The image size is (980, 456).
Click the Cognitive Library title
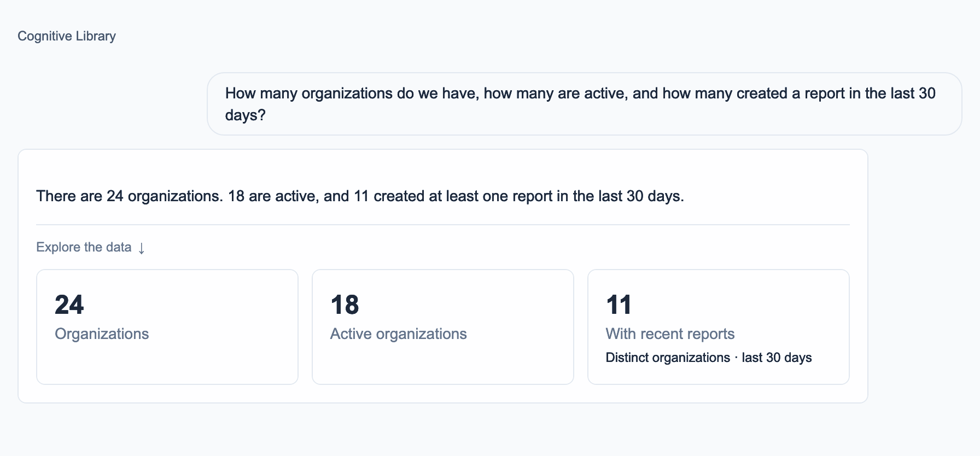point(67,36)
